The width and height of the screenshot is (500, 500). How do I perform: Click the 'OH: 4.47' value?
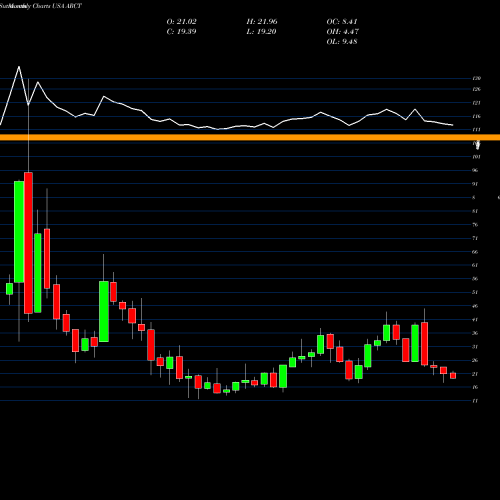click(x=342, y=32)
